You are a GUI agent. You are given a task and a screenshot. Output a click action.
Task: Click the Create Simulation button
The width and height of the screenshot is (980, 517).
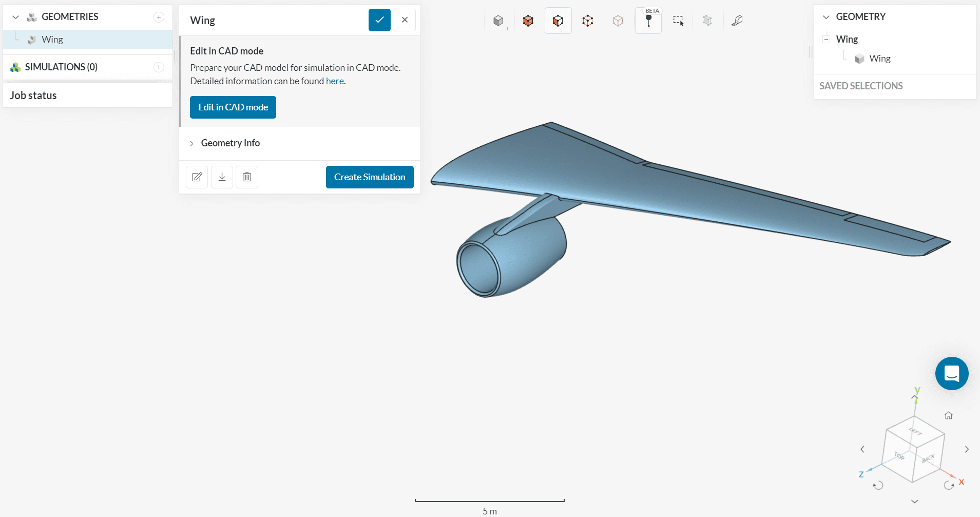tap(370, 177)
